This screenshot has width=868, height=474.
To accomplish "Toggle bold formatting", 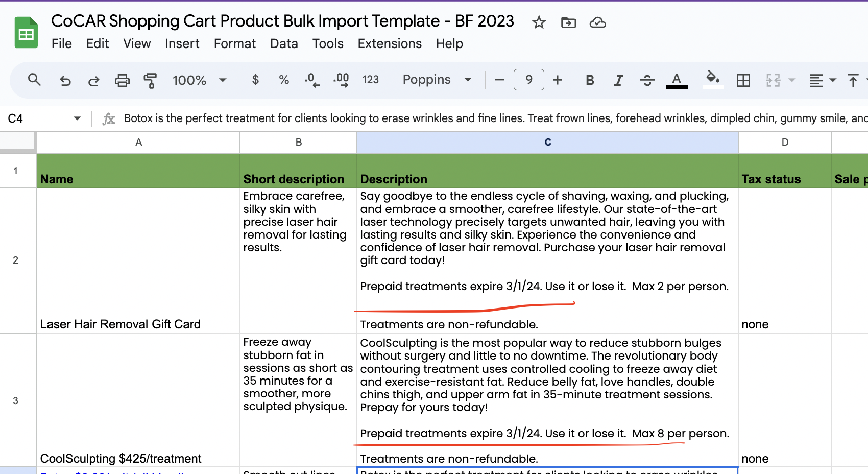I will [x=590, y=80].
